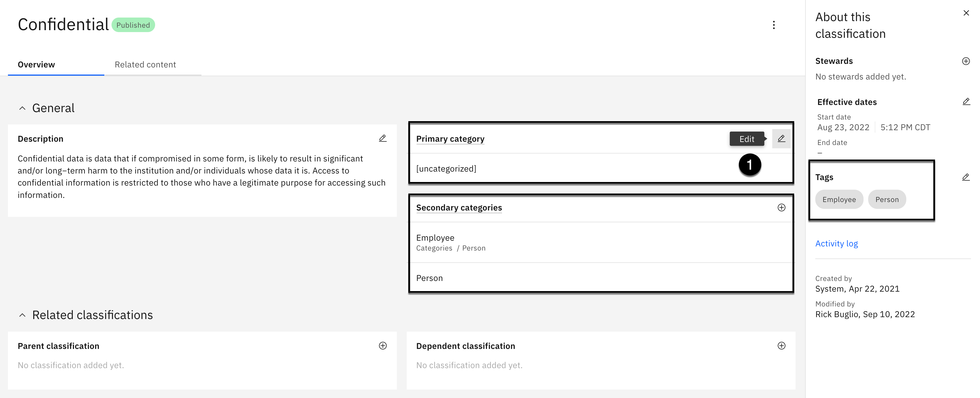Click the Person tag chip
The height and width of the screenshot is (398, 980).
(x=887, y=199)
